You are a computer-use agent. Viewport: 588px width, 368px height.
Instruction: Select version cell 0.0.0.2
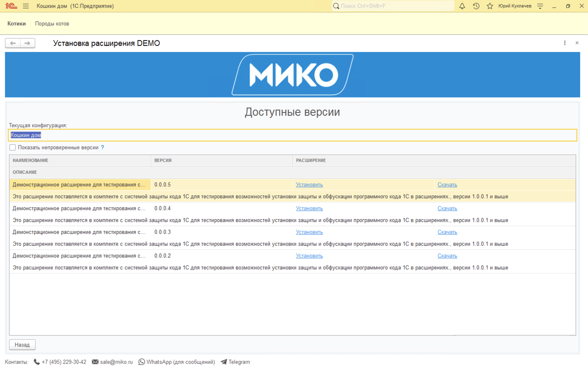pos(221,256)
